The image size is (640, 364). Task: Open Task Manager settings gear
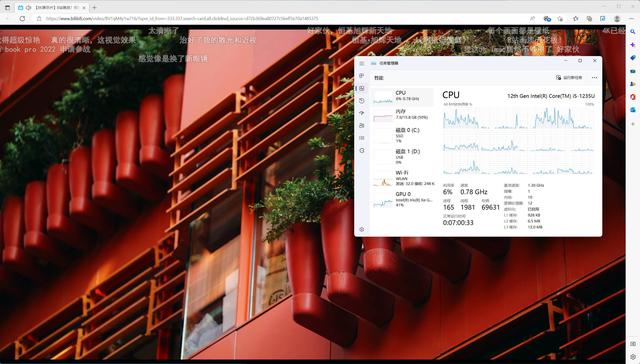(x=362, y=229)
